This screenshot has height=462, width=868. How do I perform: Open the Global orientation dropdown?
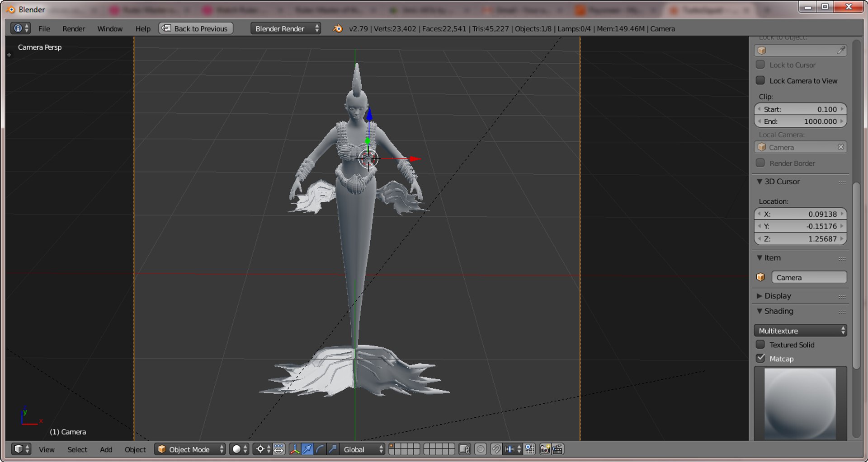[x=362, y=449]
